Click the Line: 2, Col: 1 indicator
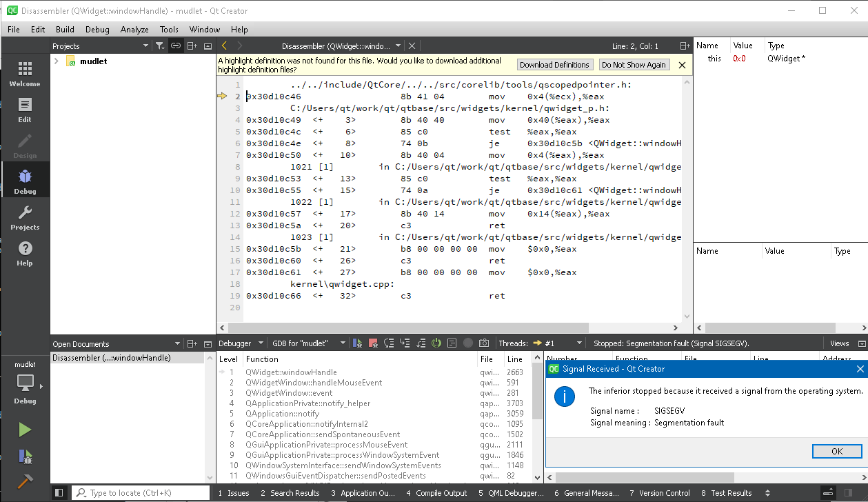 click(x=635, y=46)
